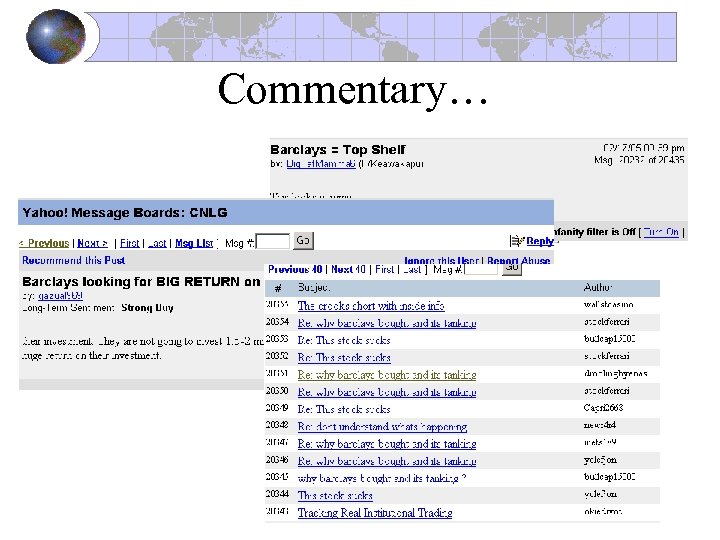Click the Last link next to 'Next 40'
The height and width of the screenshot is (540, 720).
coord(412,270)
